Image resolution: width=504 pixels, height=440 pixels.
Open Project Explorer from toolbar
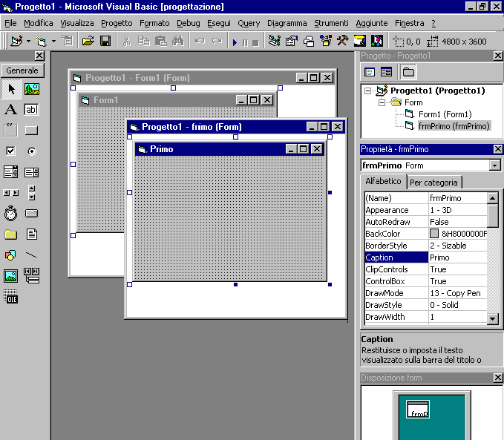[x=274, y=41]
